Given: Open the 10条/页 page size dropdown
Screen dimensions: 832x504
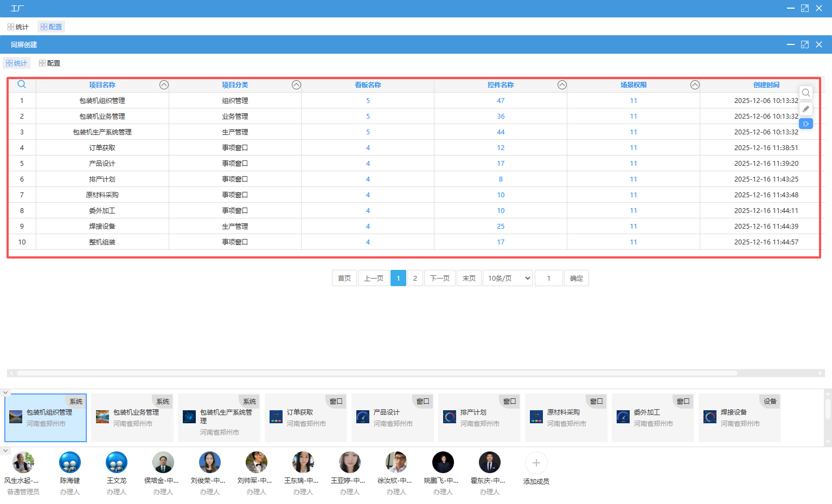Looking at the screenshot, I should pyautogui.click(x=508, y=279).
